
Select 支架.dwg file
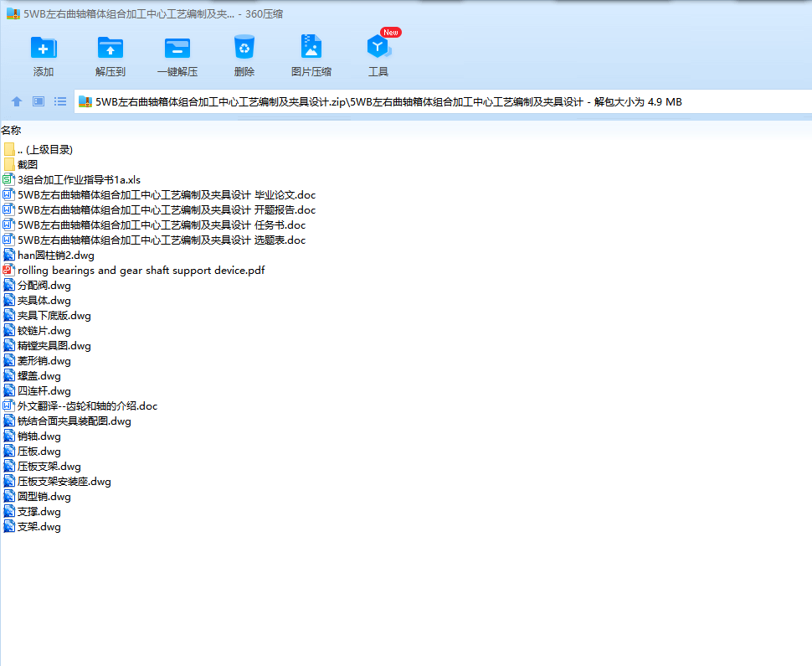(x=32, y=527)
